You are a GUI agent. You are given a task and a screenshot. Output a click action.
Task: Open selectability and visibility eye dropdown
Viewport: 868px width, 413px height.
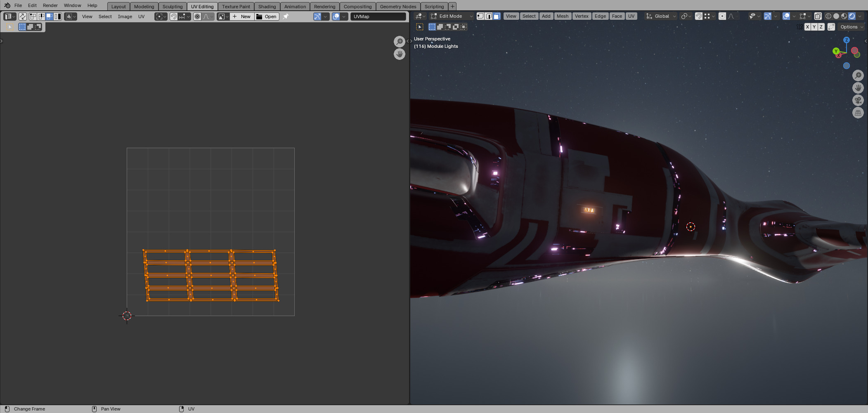pos(754,16)
